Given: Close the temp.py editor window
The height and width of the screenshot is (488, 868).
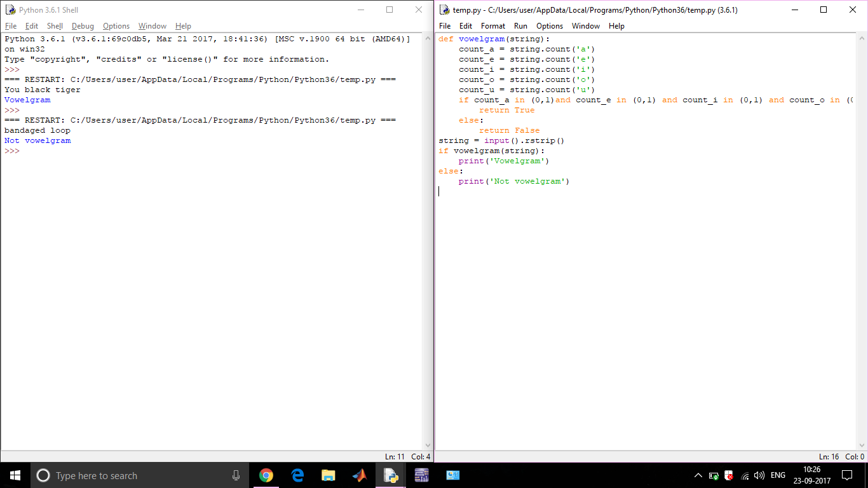Looking at the screenshot, I should tap(853, 10).
